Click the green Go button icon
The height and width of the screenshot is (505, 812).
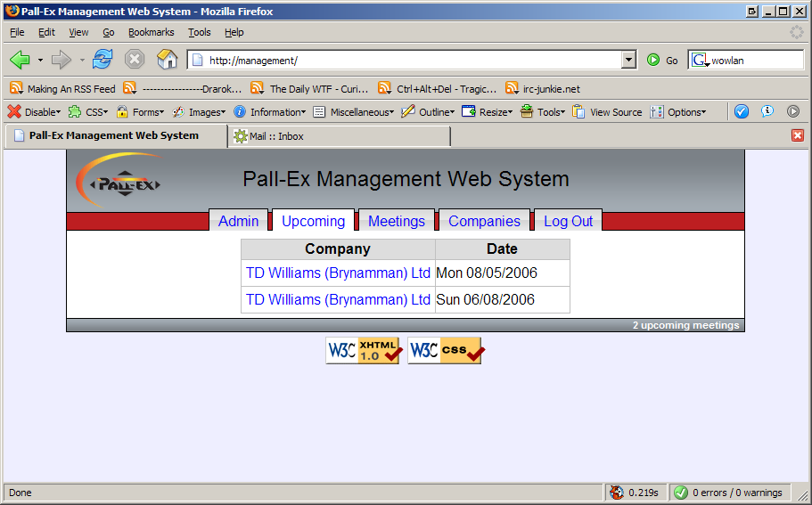pyautogui.click(x=653, y=60)
